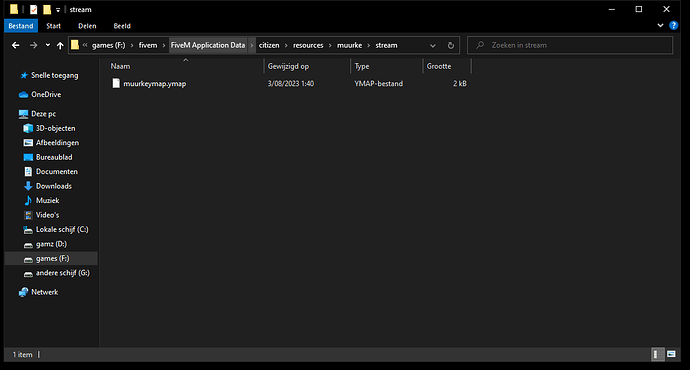Sort by Type column header

(362, 66)
